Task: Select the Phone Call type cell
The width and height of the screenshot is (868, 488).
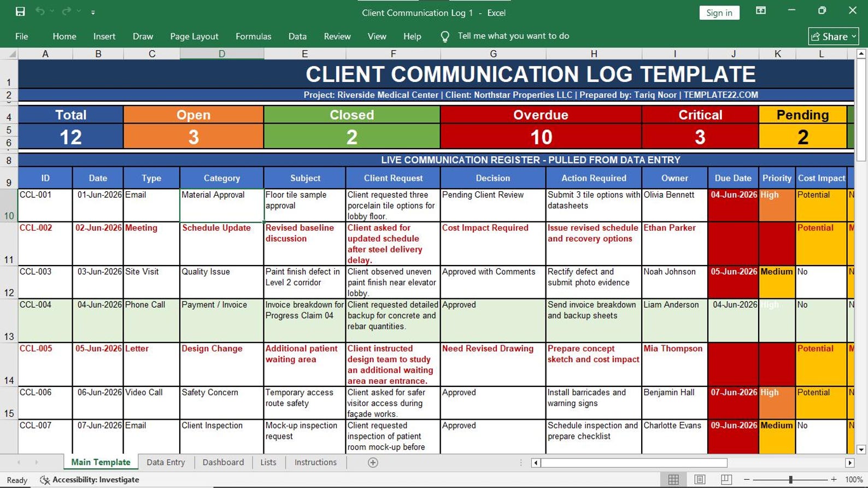Action: point(151,321)
